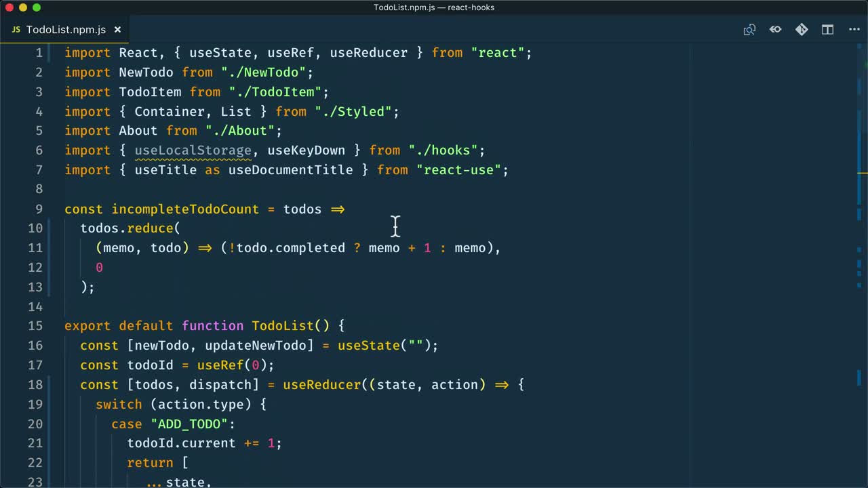Click line number 15 in the gutter

35,326
